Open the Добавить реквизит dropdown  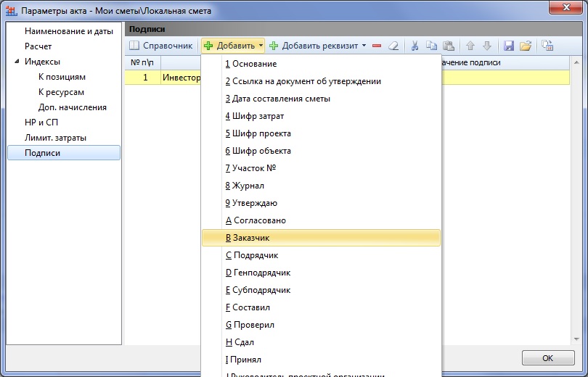pos(317,46)
